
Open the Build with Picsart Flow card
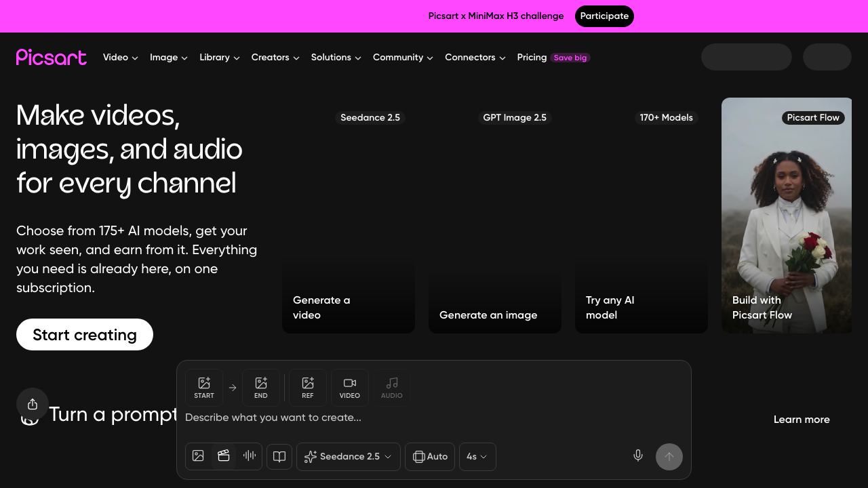click(x=787, y=216)
